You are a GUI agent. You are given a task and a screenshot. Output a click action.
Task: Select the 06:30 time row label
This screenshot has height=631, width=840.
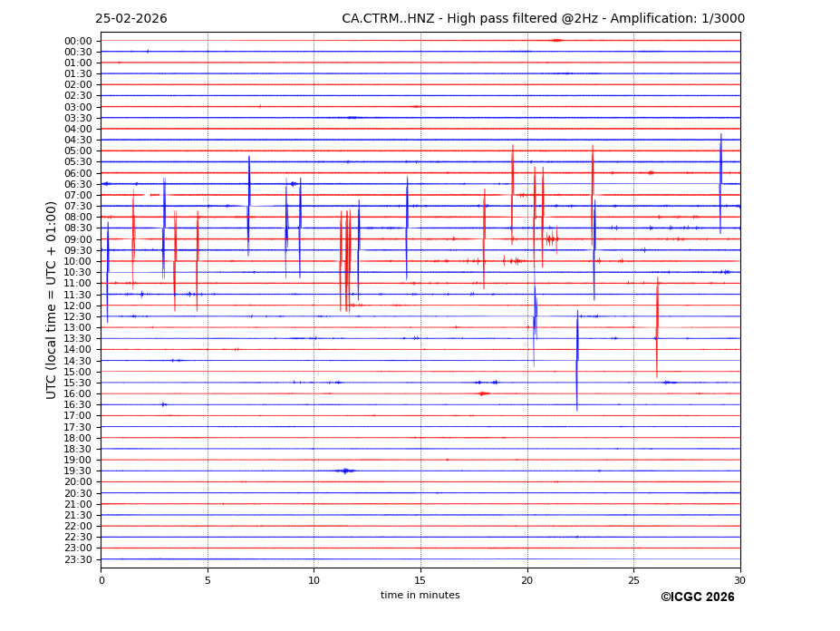78,184
